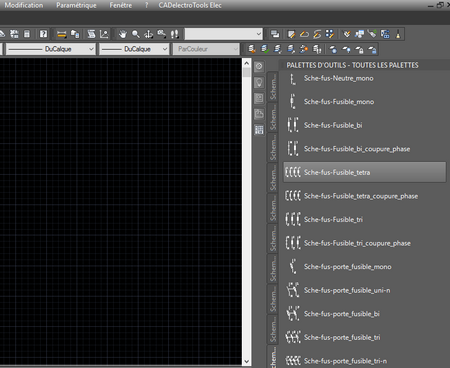Open the ? help menu
The image size is (450, 368).
coord(146,5)
